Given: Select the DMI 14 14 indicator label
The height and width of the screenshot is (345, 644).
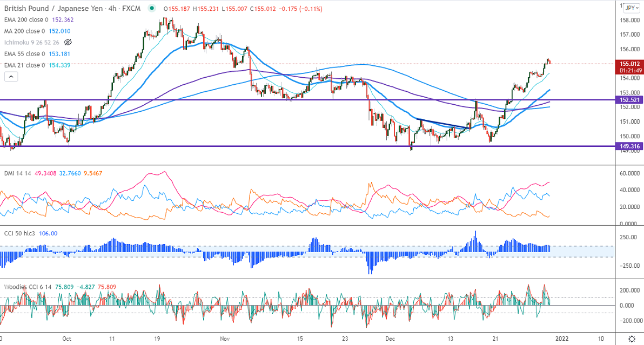Looking at the screenshot, I should (x=18, y=173).
